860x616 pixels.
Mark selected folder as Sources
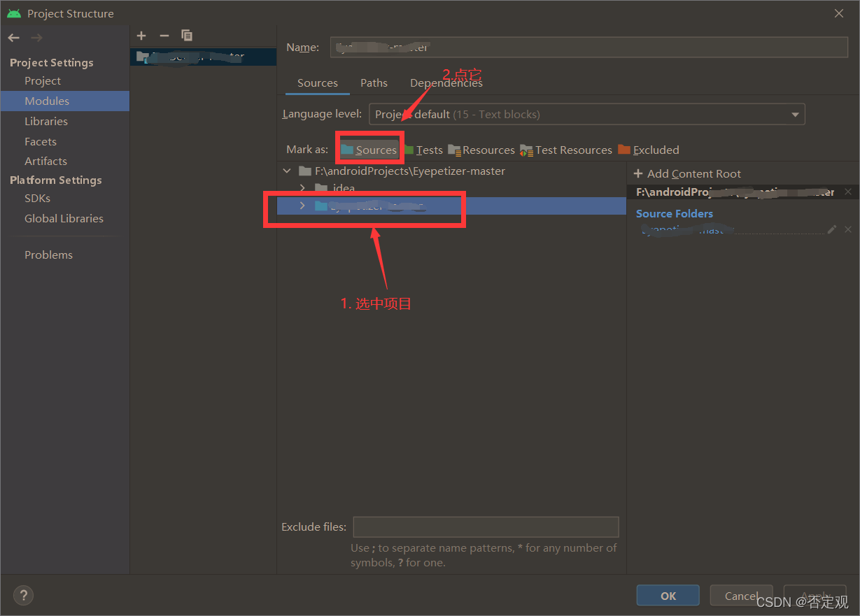coord(369,149)
